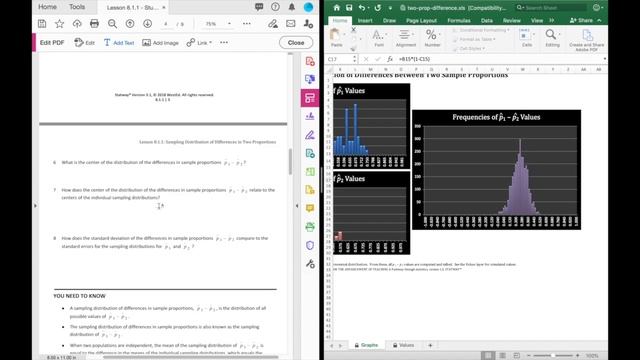Select Add Image in Edit PDF bar
640x360 pixels.
pyautogui.click(x=160, y=42)
